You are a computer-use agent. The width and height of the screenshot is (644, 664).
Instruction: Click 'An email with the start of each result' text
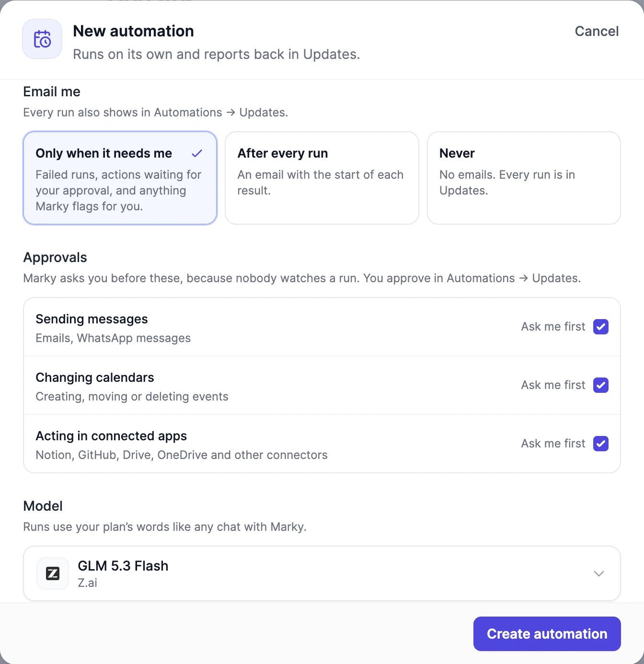click(x=320, y=183)
